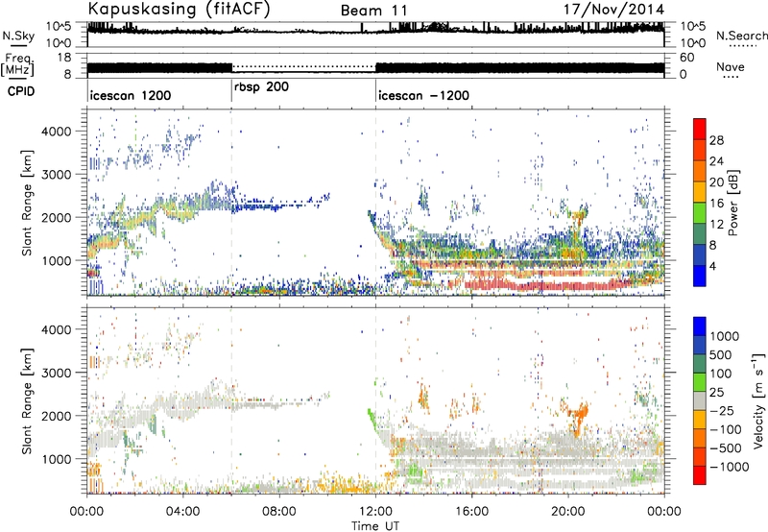Screen dimensions: 768x532
Task: Click the "-1000" tick on the Velocity scale
Action: [730, 467]
